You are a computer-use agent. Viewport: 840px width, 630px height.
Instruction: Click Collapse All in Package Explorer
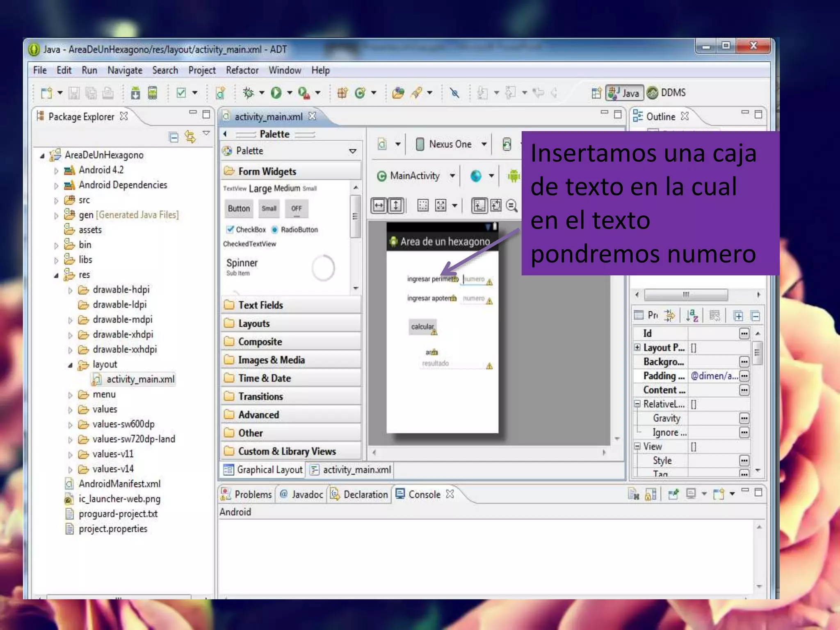[x=174, y=137]
